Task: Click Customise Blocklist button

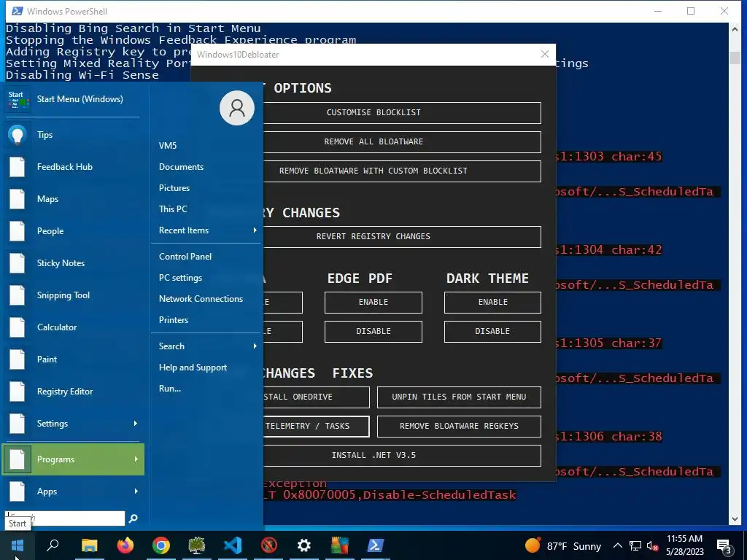Action: click(402, 113)
